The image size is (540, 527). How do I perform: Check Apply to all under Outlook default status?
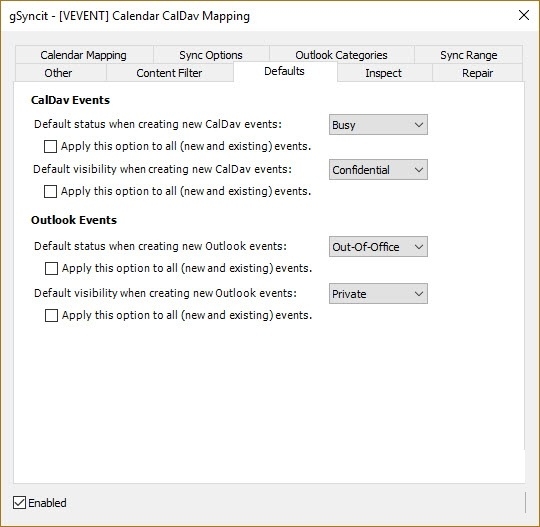click(51, 268)
